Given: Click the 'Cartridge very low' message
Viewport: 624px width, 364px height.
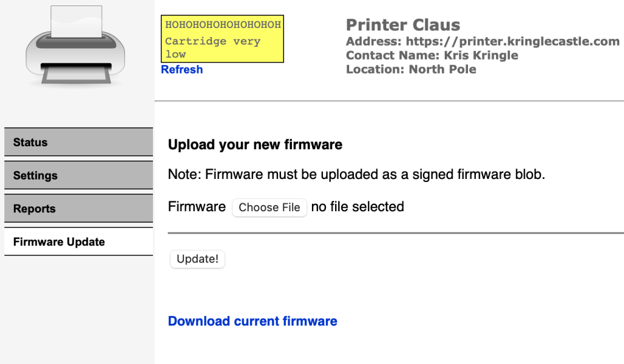Looking at the screenshot, I should (x=213, y=47).
